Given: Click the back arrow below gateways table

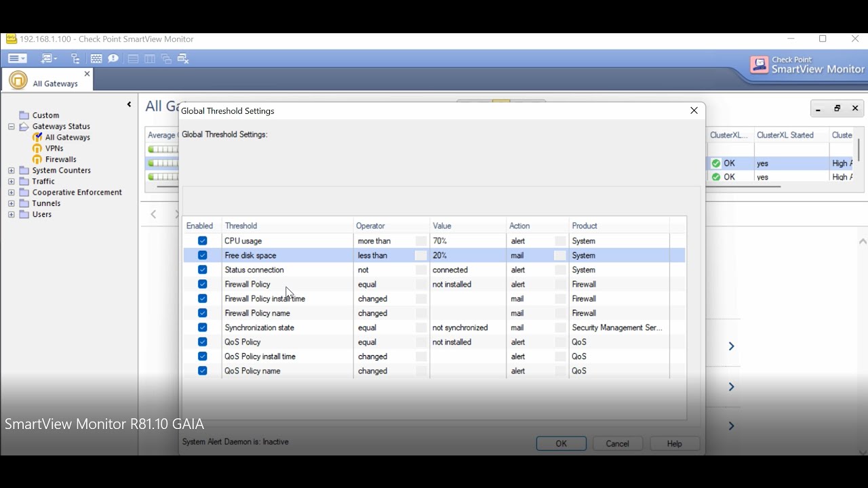Looking at the screenshot, I should 154,214.
